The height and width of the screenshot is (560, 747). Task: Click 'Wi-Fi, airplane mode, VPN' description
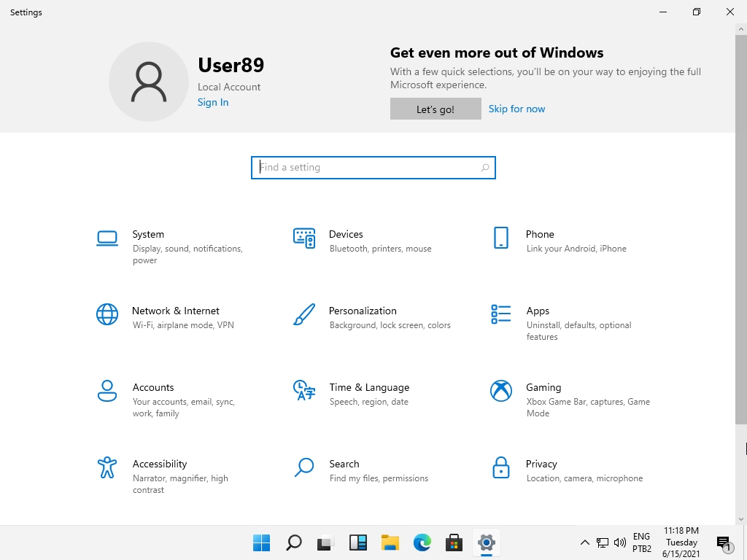[x=183, y=325]
